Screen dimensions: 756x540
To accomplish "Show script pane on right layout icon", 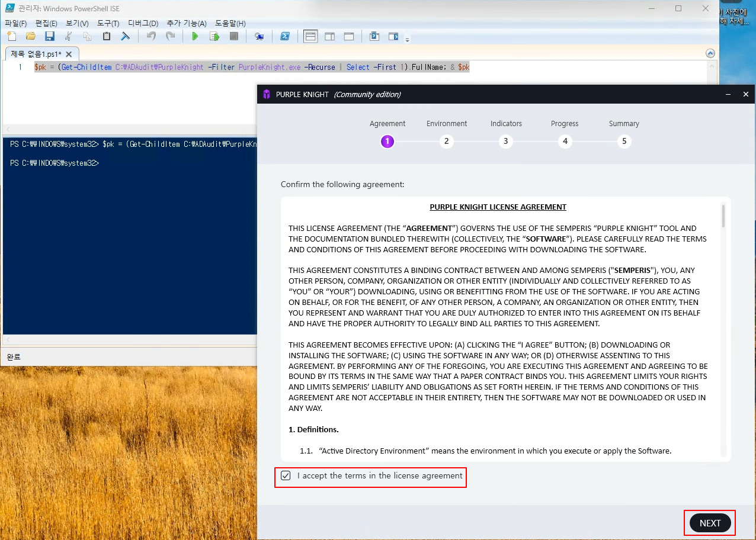I will pos(329,36).
